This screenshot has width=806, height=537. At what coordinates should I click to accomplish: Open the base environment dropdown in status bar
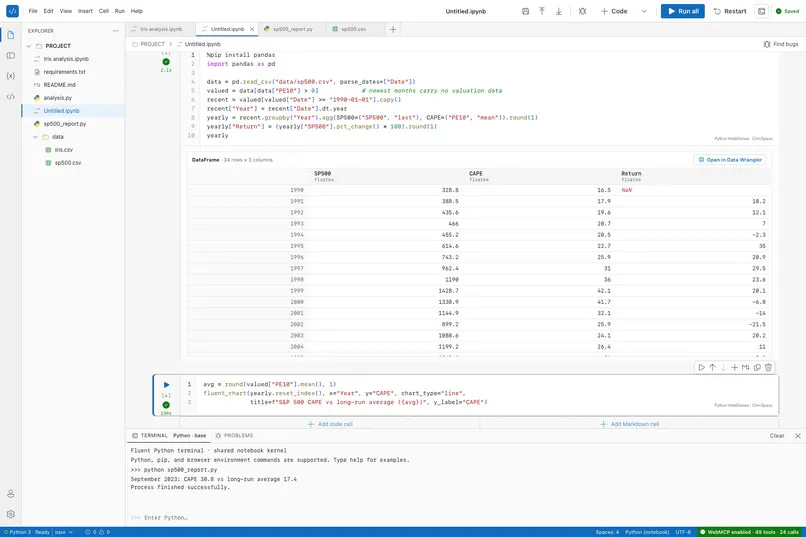(64, 532)
